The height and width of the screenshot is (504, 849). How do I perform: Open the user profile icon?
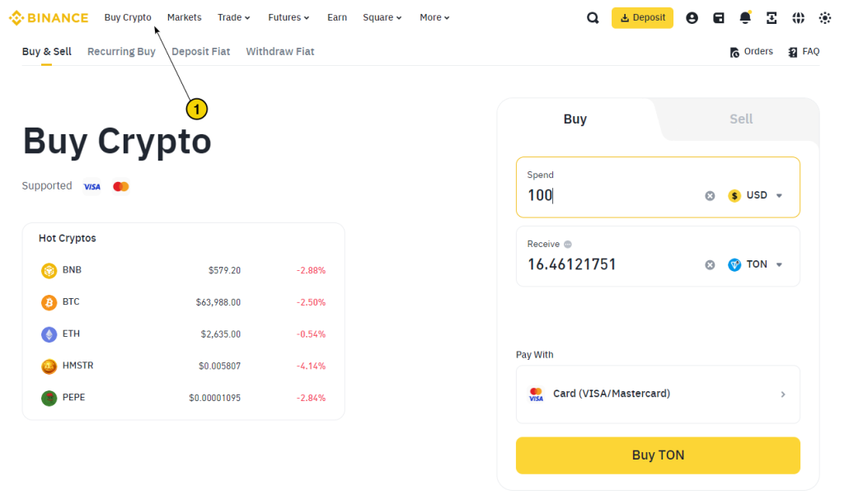click(x=692, y=16)
